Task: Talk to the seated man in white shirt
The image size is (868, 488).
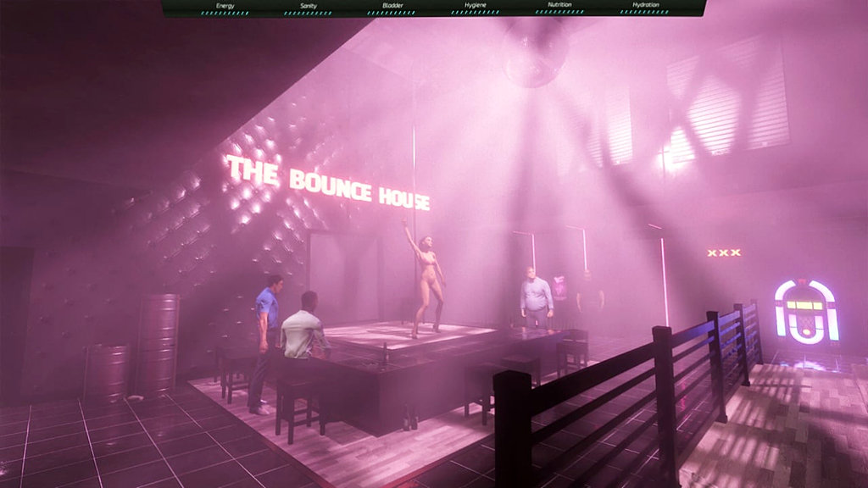Action: pos(303,326)
